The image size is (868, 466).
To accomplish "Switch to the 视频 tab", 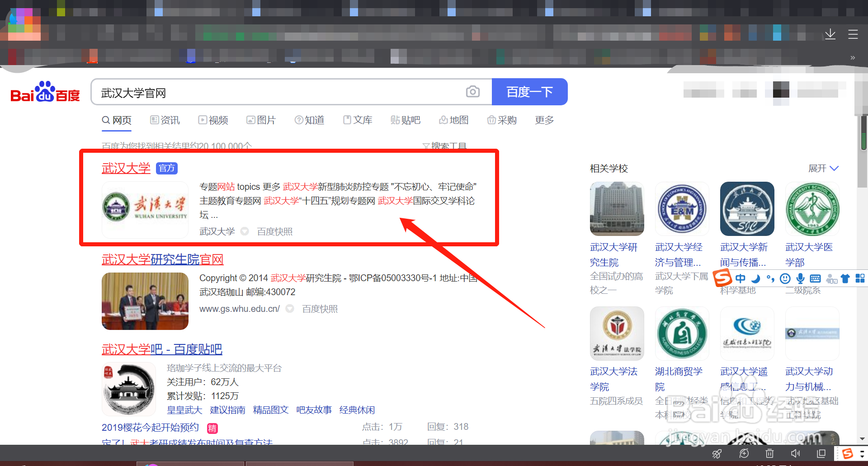I will point(213,120).
